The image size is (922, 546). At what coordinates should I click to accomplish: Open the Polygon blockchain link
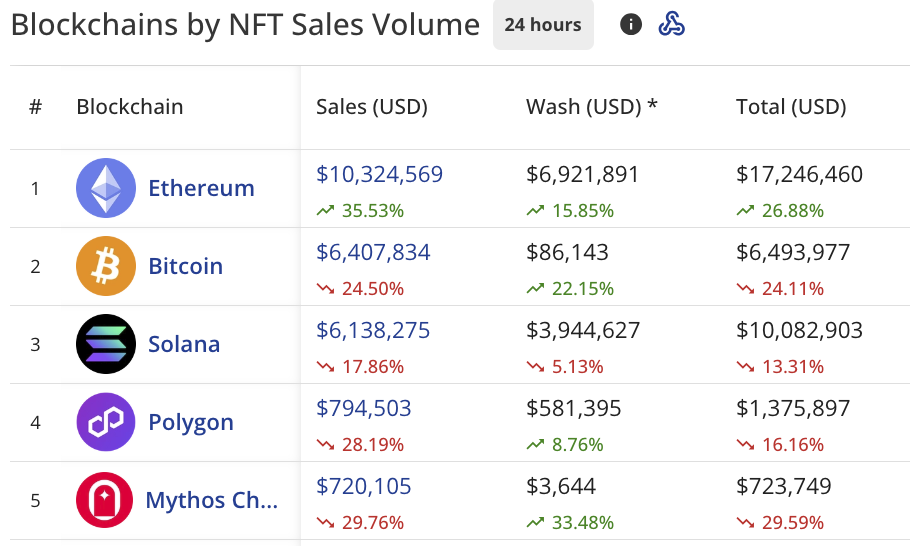(191, 423)
